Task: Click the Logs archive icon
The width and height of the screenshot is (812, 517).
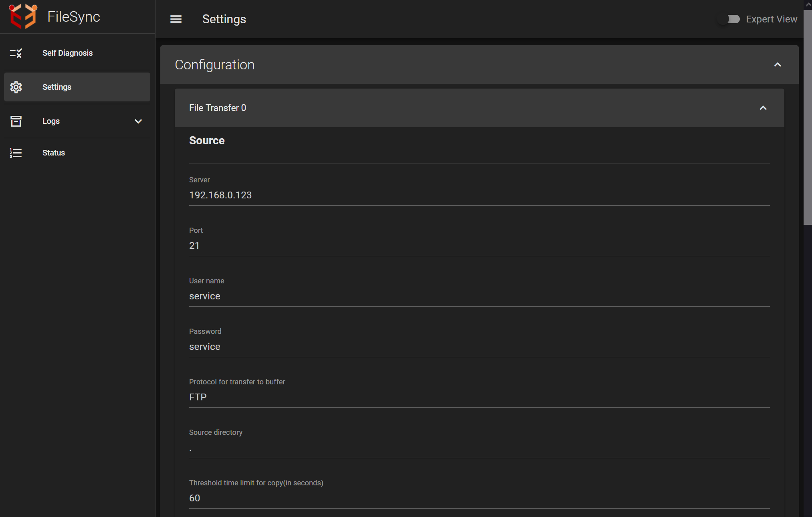Action: tap(16, 121)
